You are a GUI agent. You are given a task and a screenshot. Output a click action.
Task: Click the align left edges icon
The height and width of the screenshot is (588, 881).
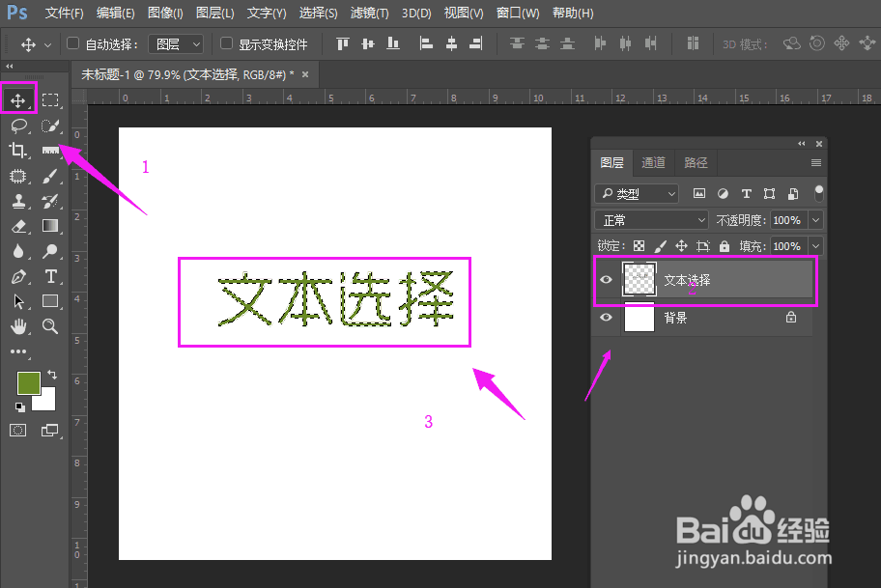[x=426, y=43]
